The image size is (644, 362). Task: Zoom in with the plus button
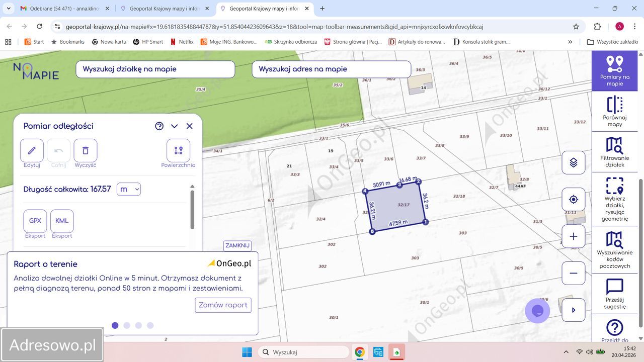click(573, 236)
